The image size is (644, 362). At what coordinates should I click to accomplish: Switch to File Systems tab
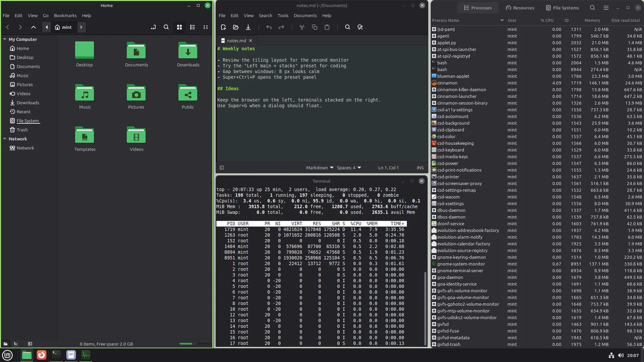[562, 8]
